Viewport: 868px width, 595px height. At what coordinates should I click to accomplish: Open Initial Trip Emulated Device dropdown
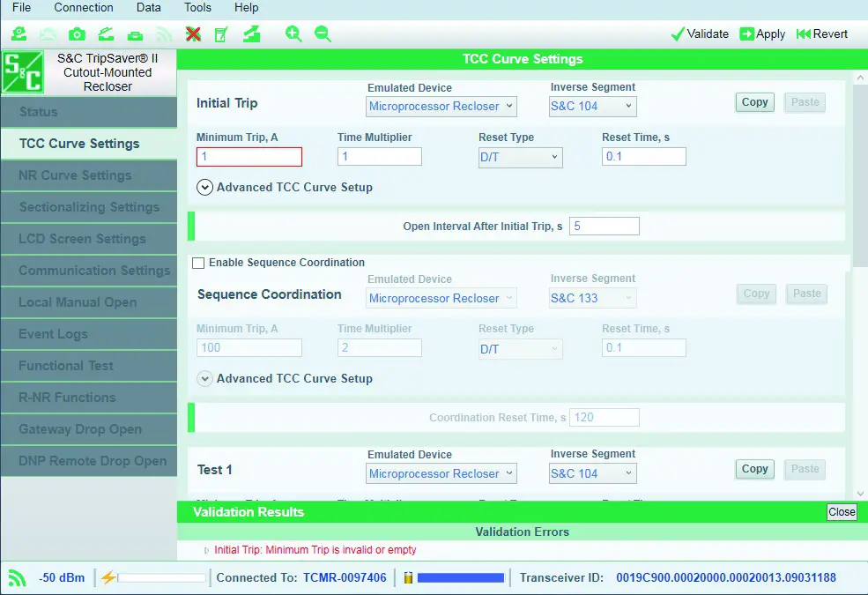tap(441, 107)
